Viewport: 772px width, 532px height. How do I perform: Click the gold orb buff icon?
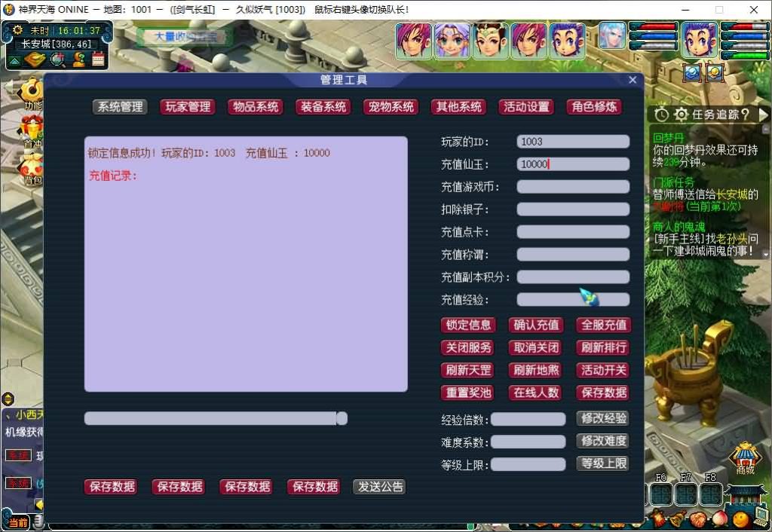point(715,73)
